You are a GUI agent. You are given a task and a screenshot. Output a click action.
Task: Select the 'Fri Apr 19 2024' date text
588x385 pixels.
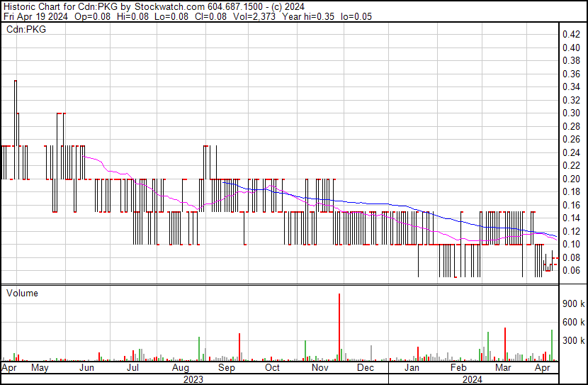[x=35, y=16]
